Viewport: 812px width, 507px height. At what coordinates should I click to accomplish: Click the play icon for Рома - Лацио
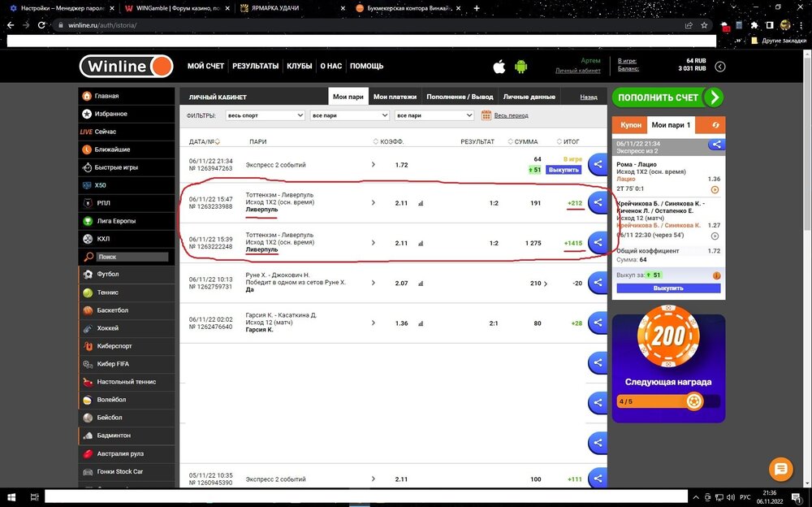715,189
